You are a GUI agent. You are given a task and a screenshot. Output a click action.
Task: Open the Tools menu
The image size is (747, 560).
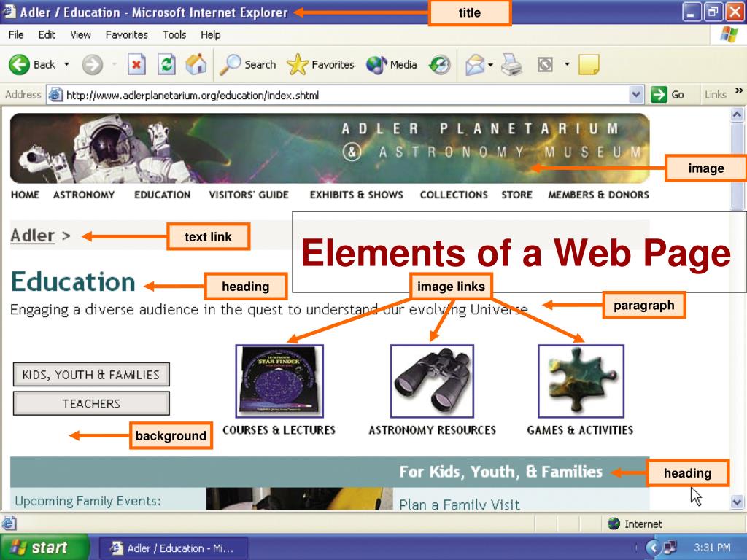(x=174, y=35)
